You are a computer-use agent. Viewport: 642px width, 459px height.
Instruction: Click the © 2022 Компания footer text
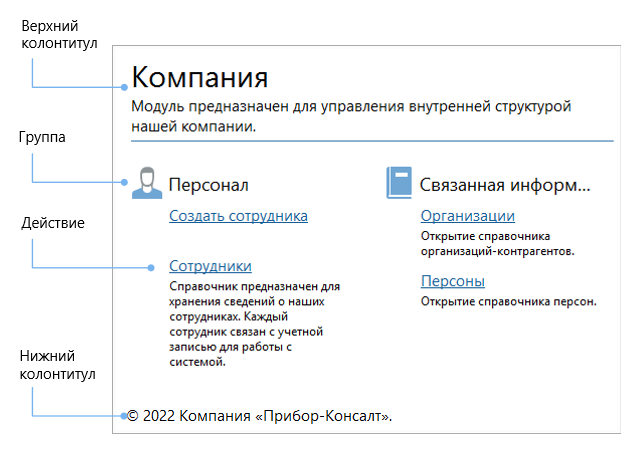(260, 416)
